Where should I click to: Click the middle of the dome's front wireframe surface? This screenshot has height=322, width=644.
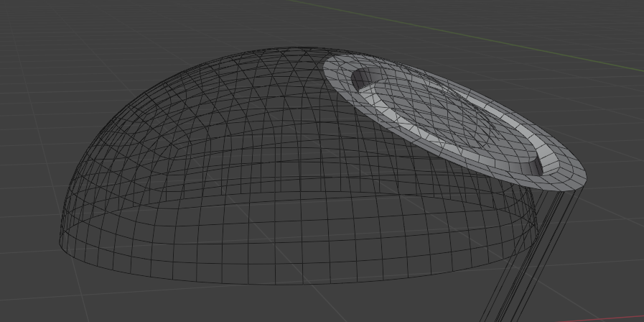point(287,216)
